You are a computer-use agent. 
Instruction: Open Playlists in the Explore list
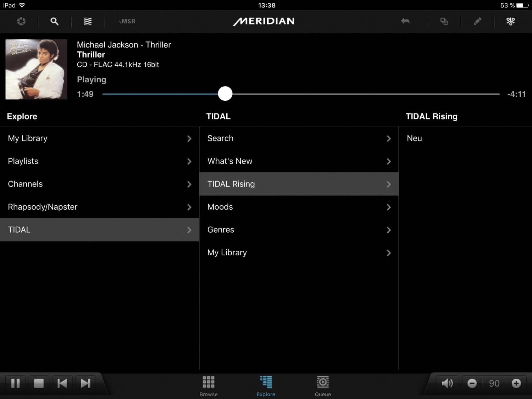tap(100, 161)
